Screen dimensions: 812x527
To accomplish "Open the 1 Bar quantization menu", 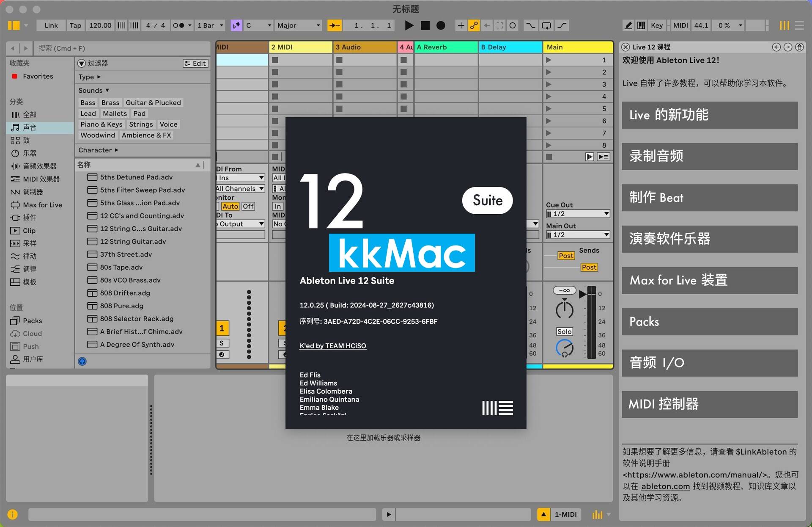I will click(210, 25).
